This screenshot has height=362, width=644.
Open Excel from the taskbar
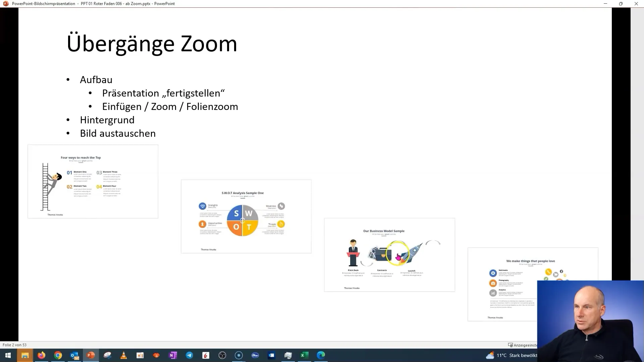pos(304,355)
